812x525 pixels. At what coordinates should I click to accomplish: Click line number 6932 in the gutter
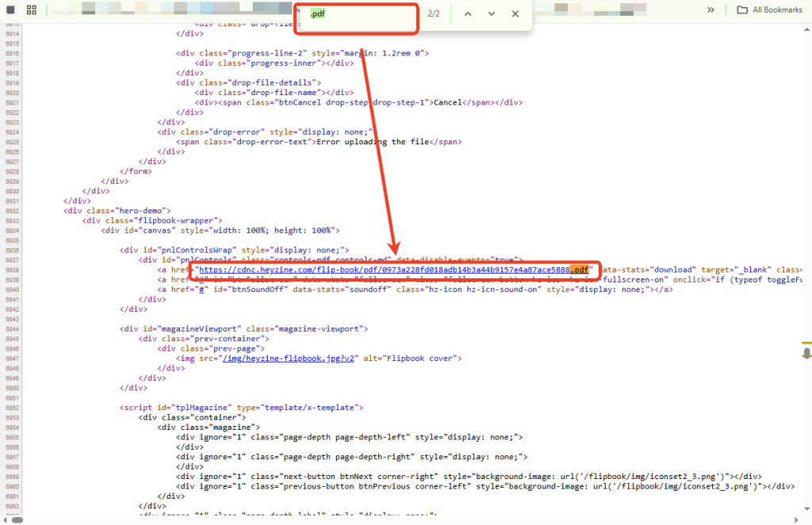[13, 211]
